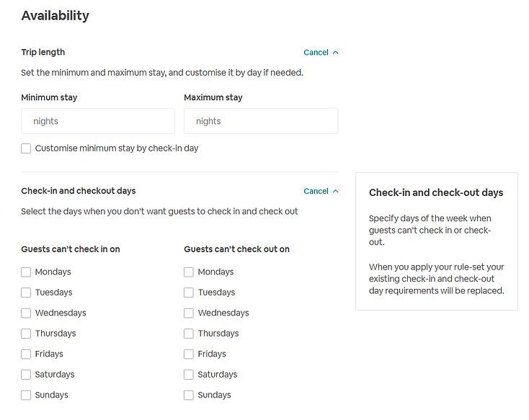Focus the Minimum stay nights field
This screenshot has width=529, height=420.
click(98, 121)
